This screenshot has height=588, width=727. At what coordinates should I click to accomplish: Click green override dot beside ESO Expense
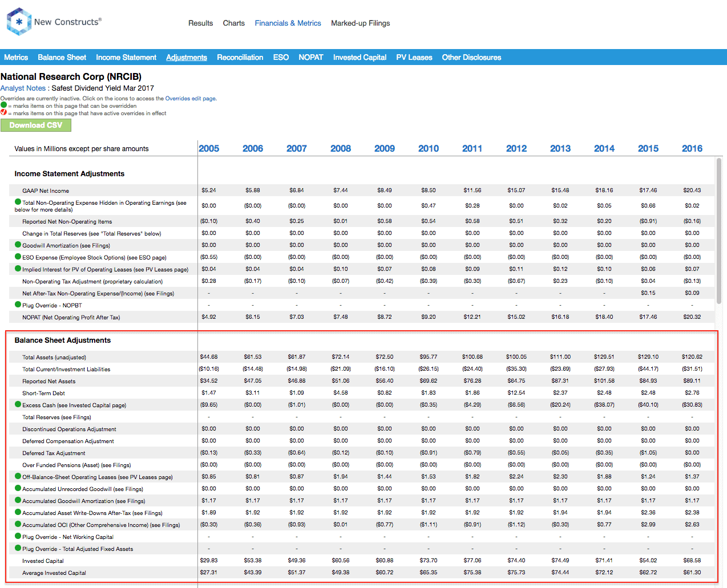click(x=18, y=257)
